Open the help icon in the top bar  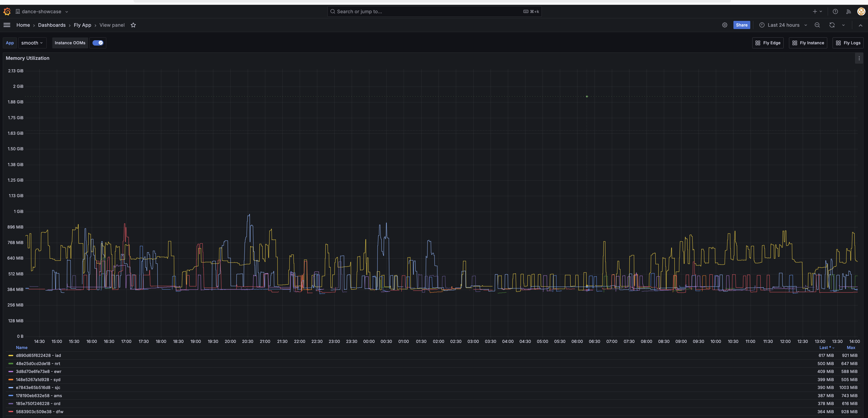click(835, 11)
